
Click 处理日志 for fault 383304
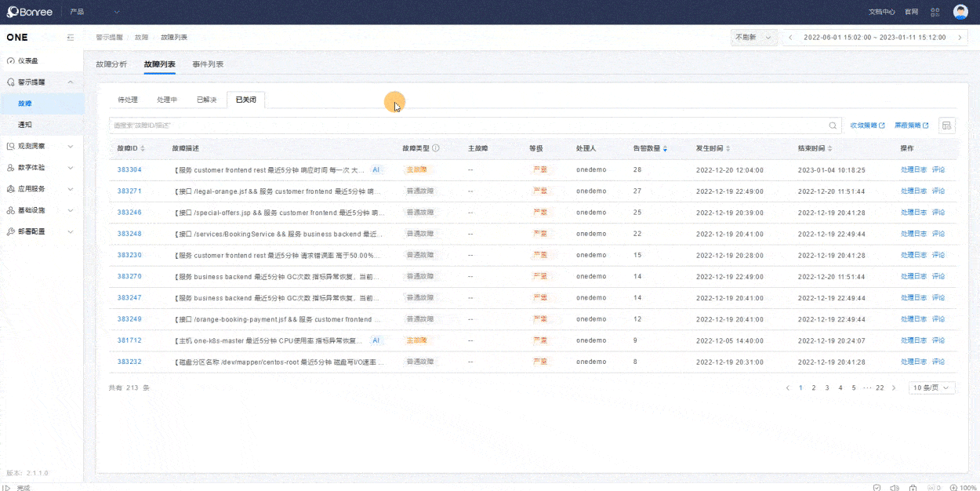pyautogui.click(x=913, y=169)
